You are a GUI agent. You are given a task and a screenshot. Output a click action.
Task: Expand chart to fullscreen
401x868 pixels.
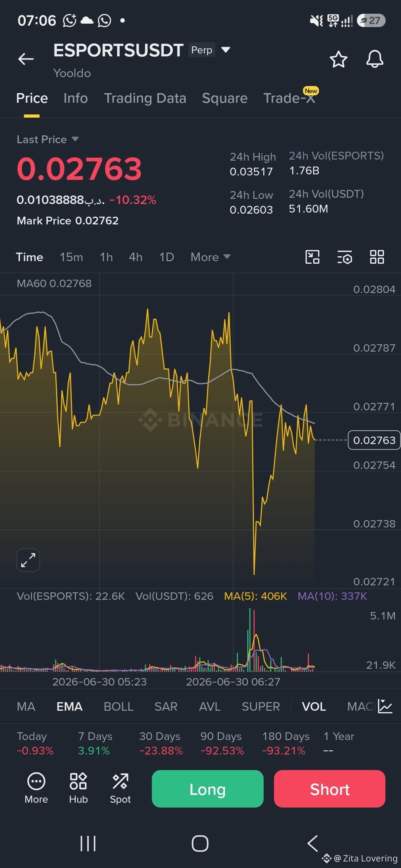[28, 560]
